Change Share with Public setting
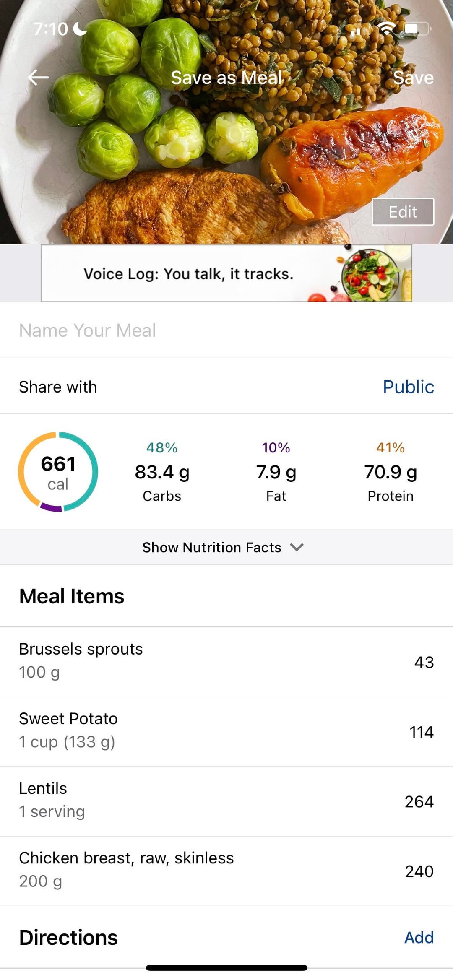This screenshot has width=453, height=980. coord(408,387)
